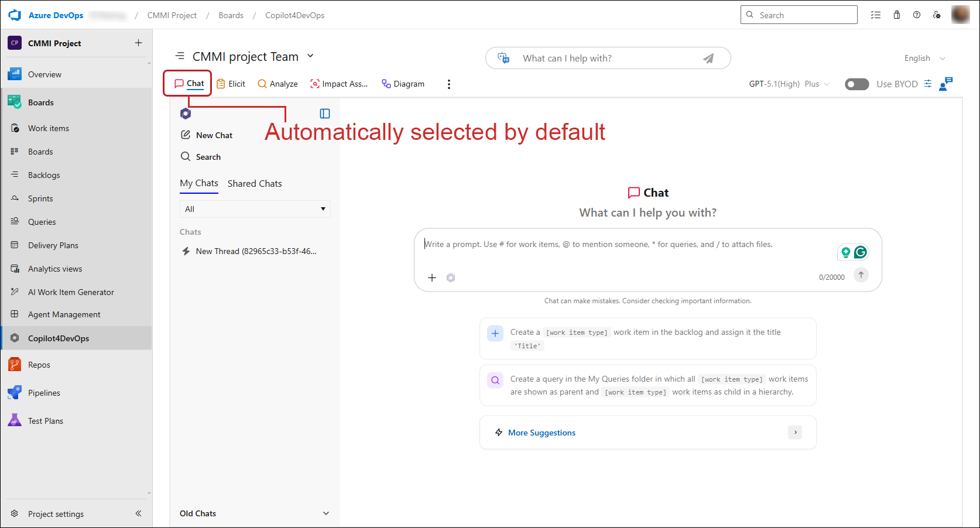Open Project settings
Screen dimensions: 980x528
tap(56, 514)
